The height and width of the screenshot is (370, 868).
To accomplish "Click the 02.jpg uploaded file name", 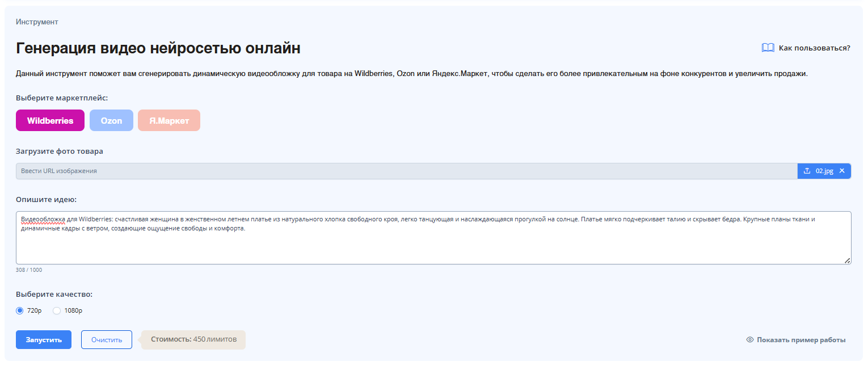I will [824, 171].
